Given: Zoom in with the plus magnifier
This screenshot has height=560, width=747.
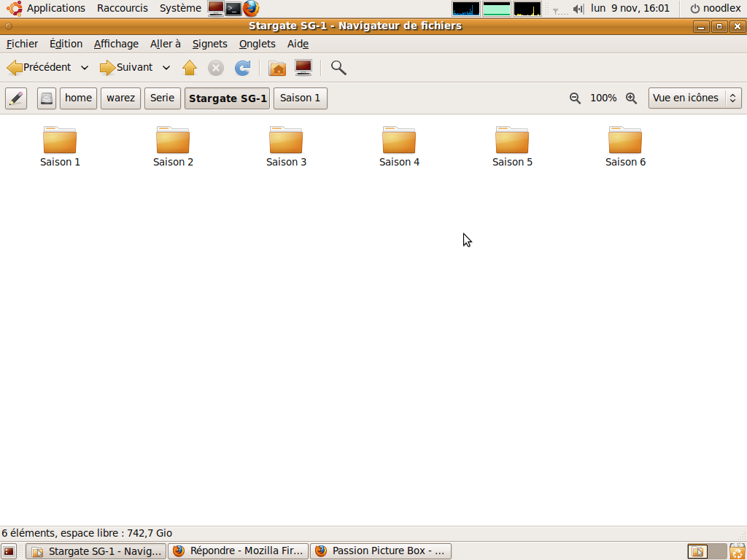Looking at the screenshot, I should point(631,98).
